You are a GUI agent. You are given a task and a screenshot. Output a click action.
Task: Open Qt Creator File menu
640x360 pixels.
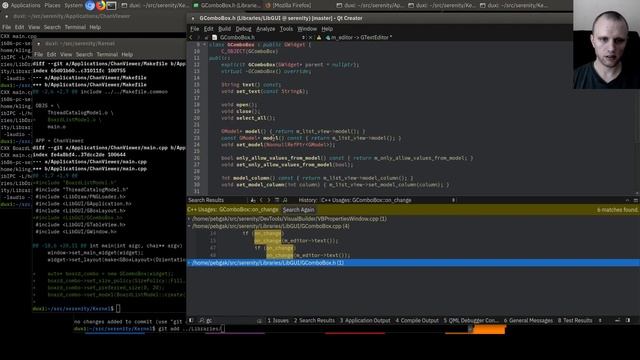(195, 29)
